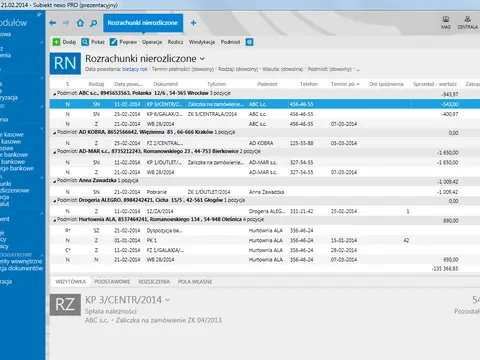
Task: Click the 15-01-2014 due date cell
Action: coord(344,240)
